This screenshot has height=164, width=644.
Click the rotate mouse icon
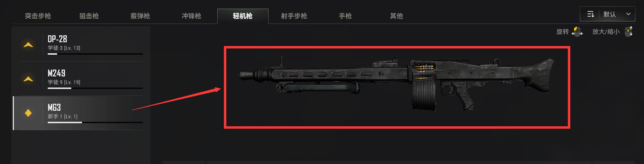pos(577,31)
